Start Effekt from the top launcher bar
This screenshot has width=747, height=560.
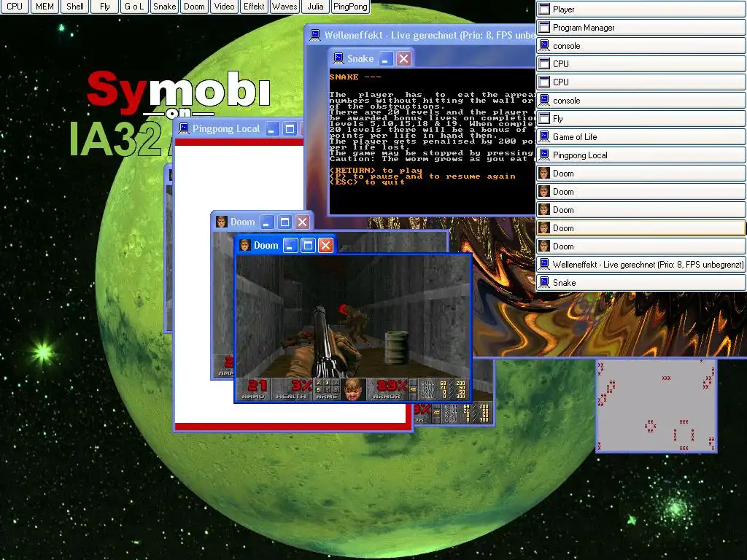point(254,7)
